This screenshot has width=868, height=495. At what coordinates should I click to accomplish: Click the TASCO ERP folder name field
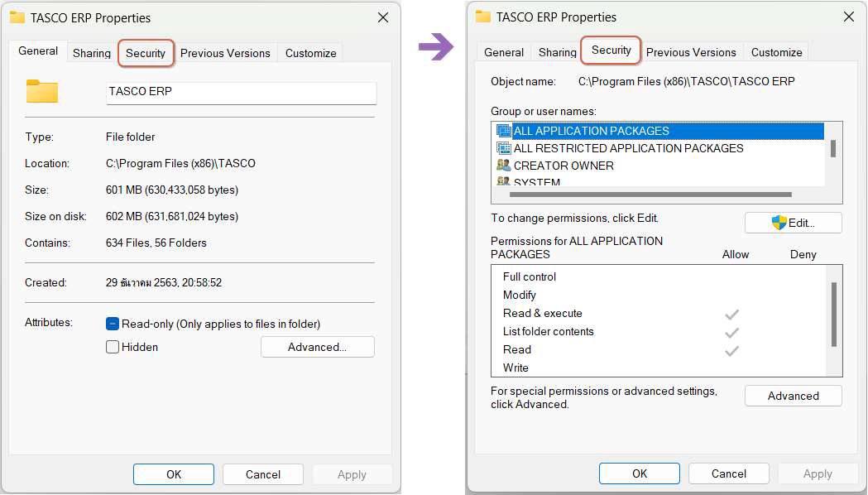tap(241, 92)
